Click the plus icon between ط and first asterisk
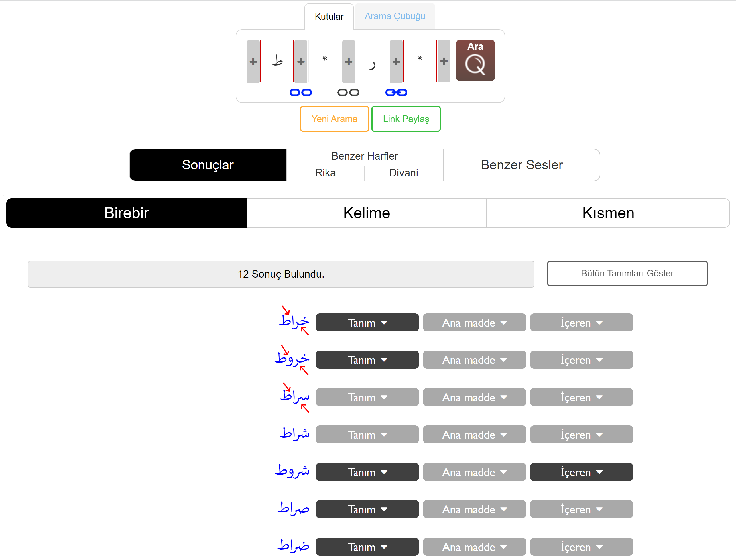 300,61
